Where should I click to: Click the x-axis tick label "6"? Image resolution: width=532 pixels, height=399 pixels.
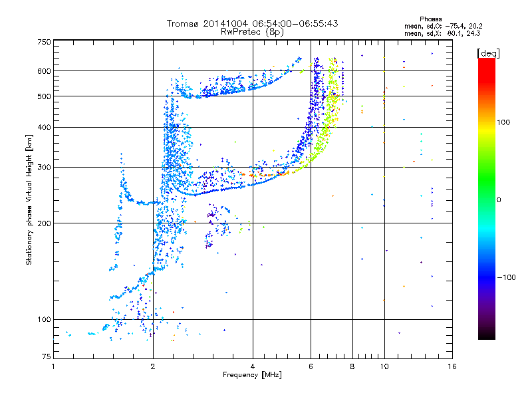[311, 366]
